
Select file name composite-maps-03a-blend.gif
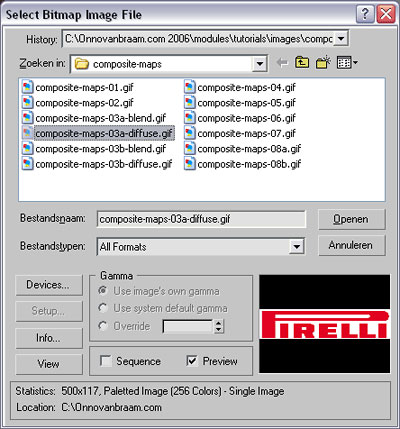point(101,118)
